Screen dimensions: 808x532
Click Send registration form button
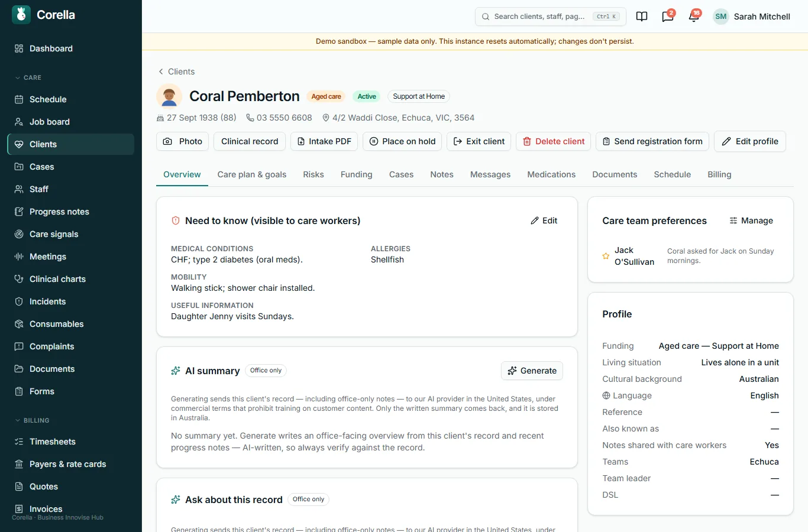652,141
